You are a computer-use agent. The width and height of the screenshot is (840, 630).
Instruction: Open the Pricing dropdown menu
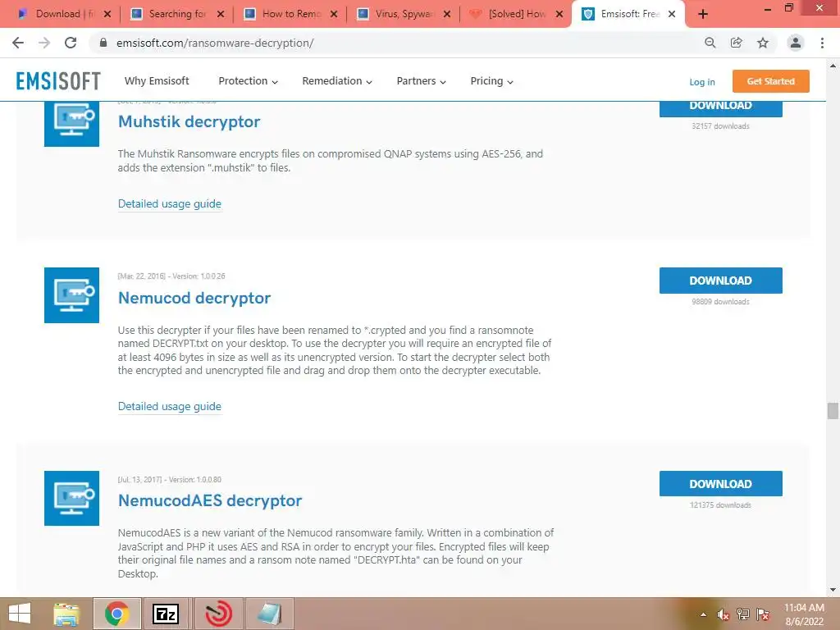(492, 81)
